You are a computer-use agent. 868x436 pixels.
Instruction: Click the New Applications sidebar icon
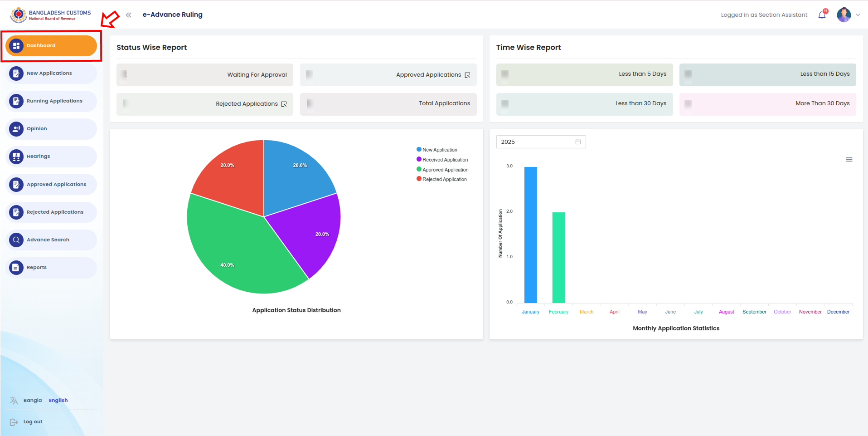coord(16,73)
